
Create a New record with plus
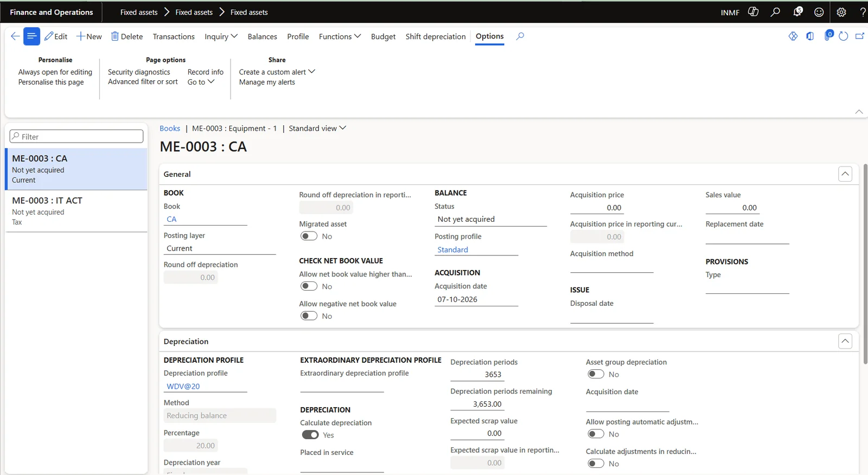click(x=89, y=36)
